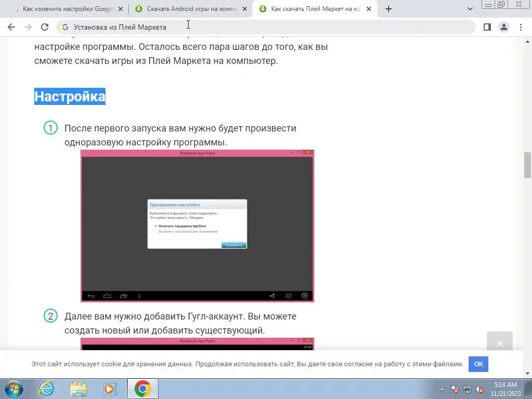Screen dimensions: 532x399
Task: Click text 'сможете скачать игры из Плей Маркета'
Action: coord(156,61)
